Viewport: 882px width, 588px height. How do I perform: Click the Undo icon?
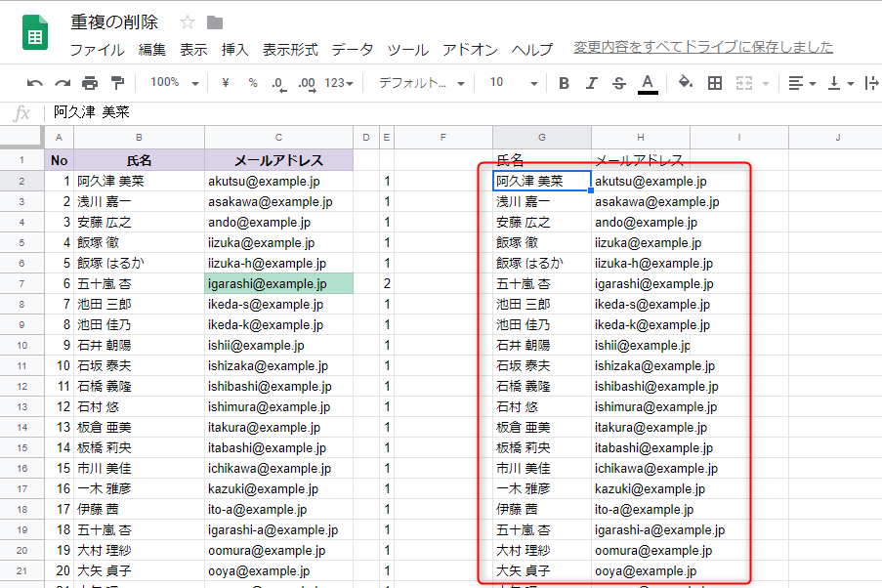[34, 83]
